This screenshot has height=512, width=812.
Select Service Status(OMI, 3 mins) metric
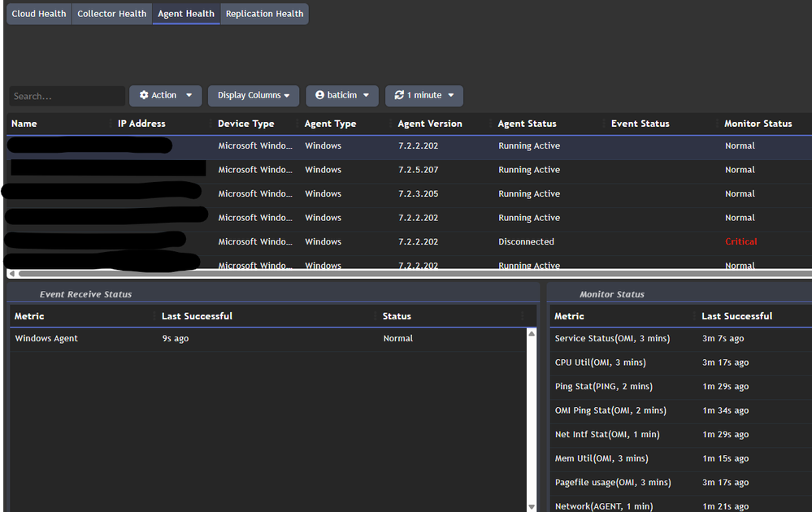tap(612, 339)
